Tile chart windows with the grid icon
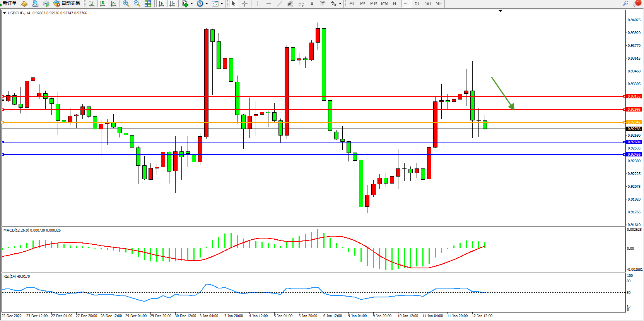This screenshot has width=644, height=321. point(148,3)
